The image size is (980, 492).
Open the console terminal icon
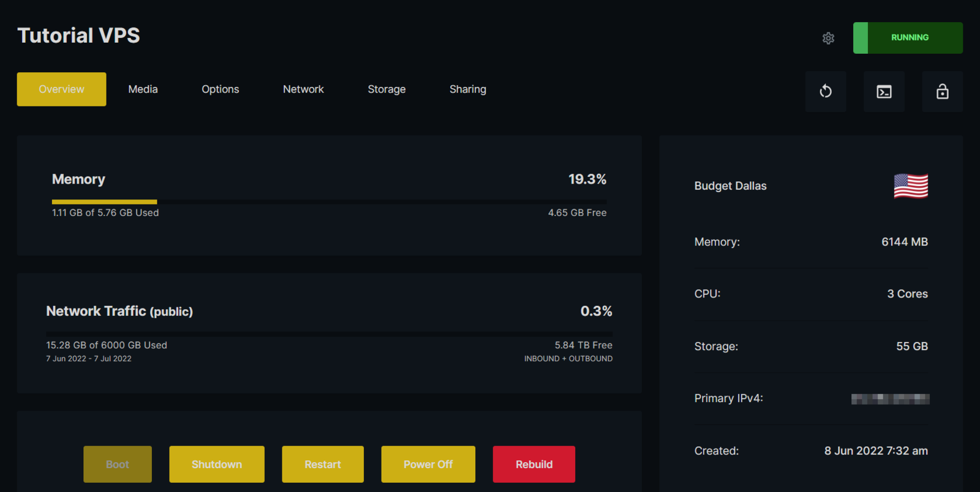click(884, 92)
